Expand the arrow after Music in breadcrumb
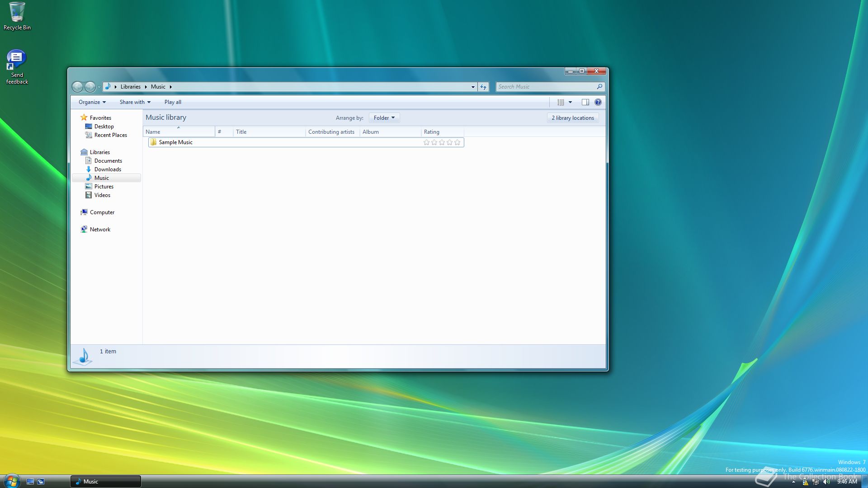The image size is (868, 488). click(170, 87)
